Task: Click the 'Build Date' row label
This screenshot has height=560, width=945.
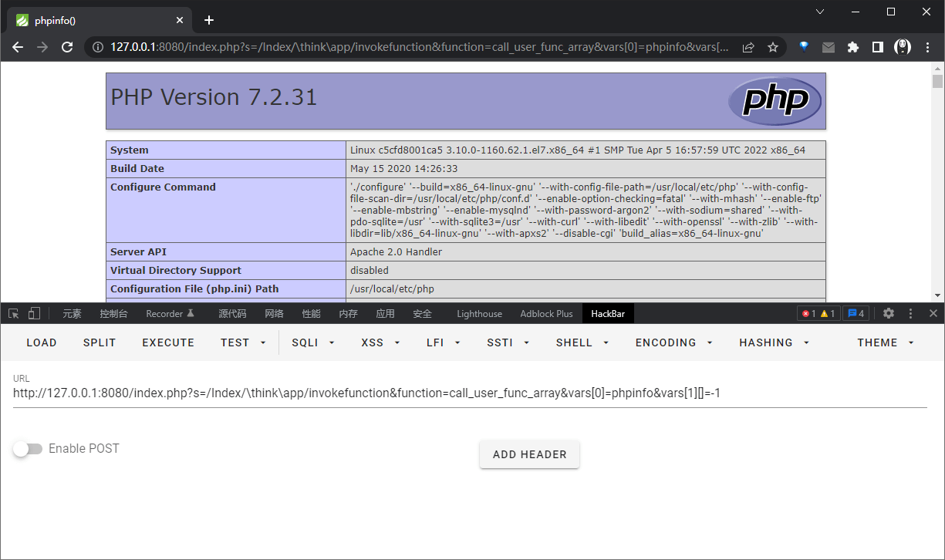Action: tap(137, 169)
